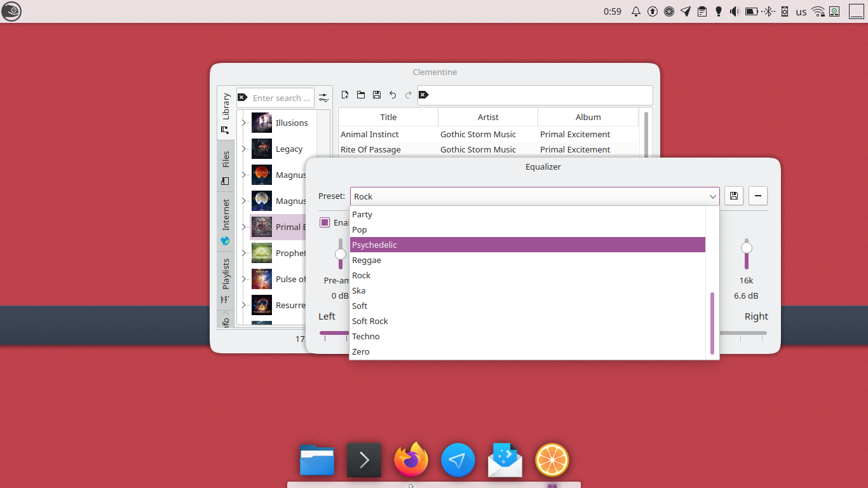Open the Bluetooth tray icon

(768, 11)
